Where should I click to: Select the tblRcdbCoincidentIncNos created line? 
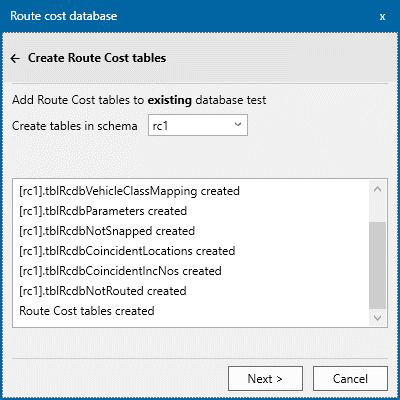[x=120, y=271]
